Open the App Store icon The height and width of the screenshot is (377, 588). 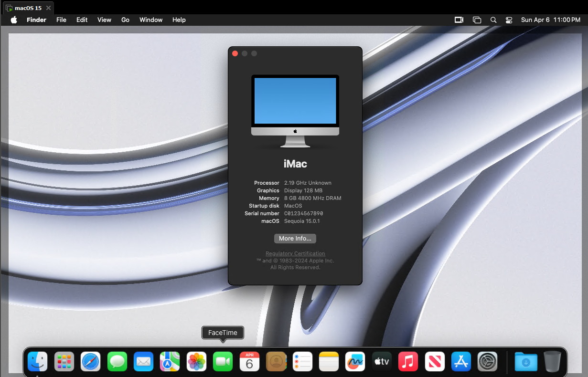pos(461,362)
